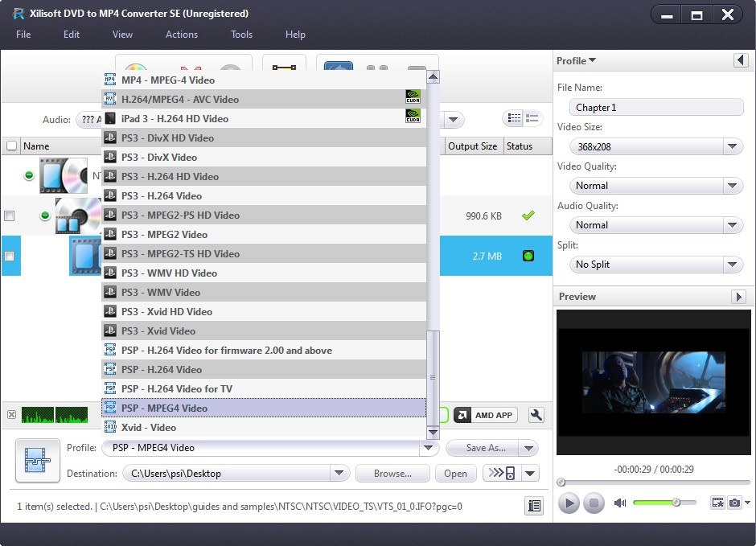Open the Edit menu
Viewport: 756px width, 546px height.
pos(72,35)
